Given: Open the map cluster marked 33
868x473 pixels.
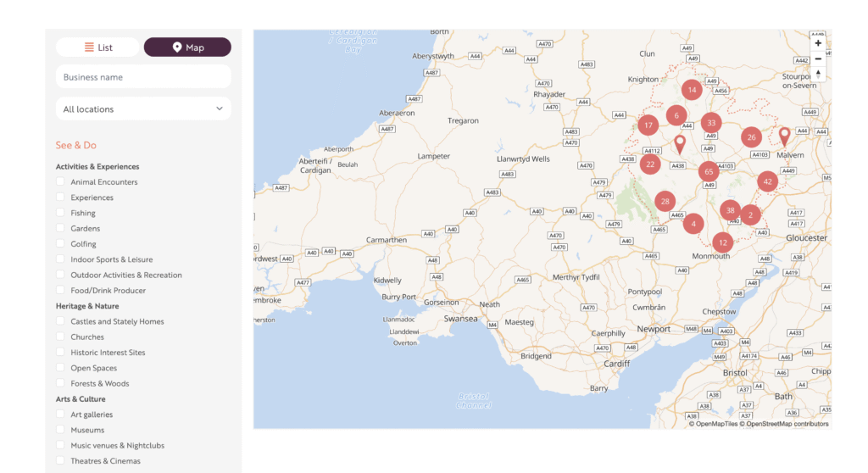Looking at the screenshot, I should coord(711,123).
